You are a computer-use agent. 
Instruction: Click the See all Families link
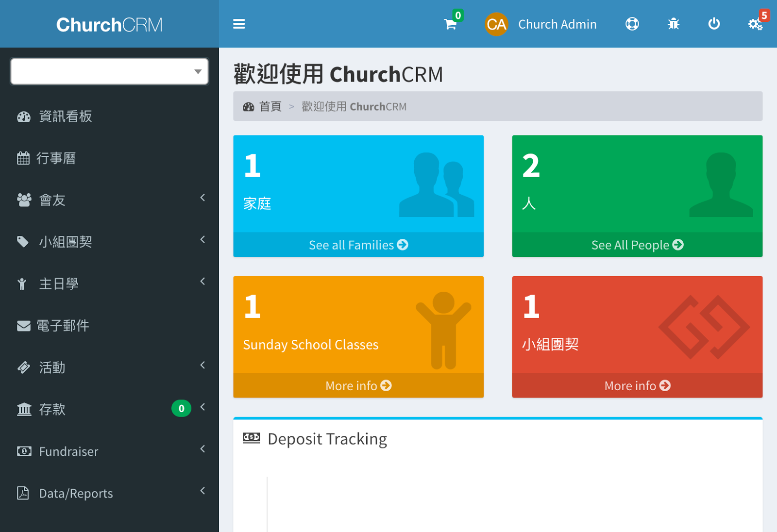[358, 245]
